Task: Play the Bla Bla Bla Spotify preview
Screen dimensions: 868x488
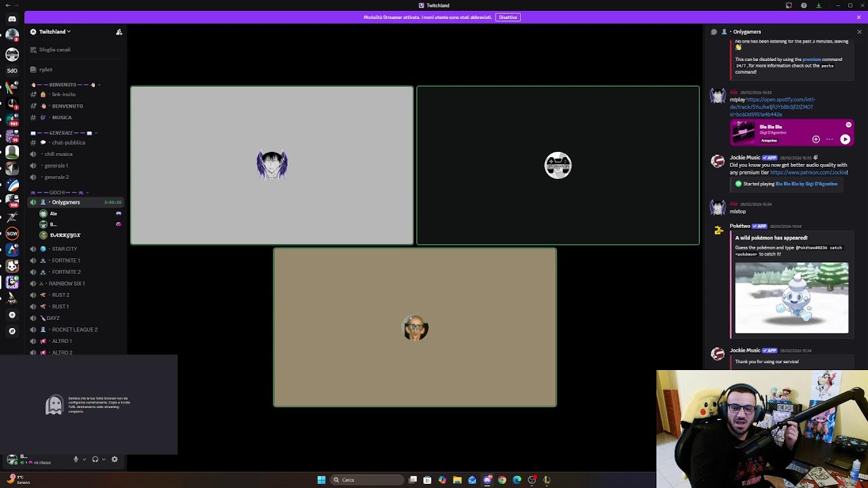Action: point(845,139)
